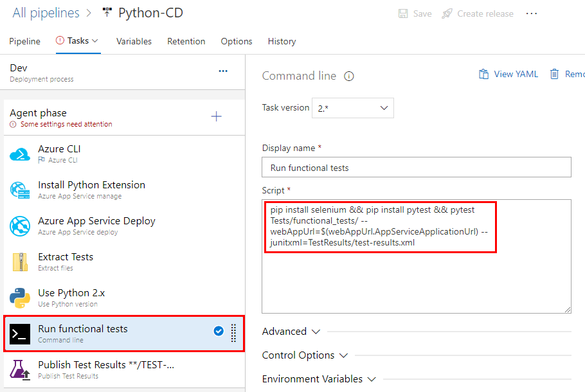Click the Run functional tests terminal icon
This screenshot has width=585, height=392.
pyautogui.click(x=20, y=334)
